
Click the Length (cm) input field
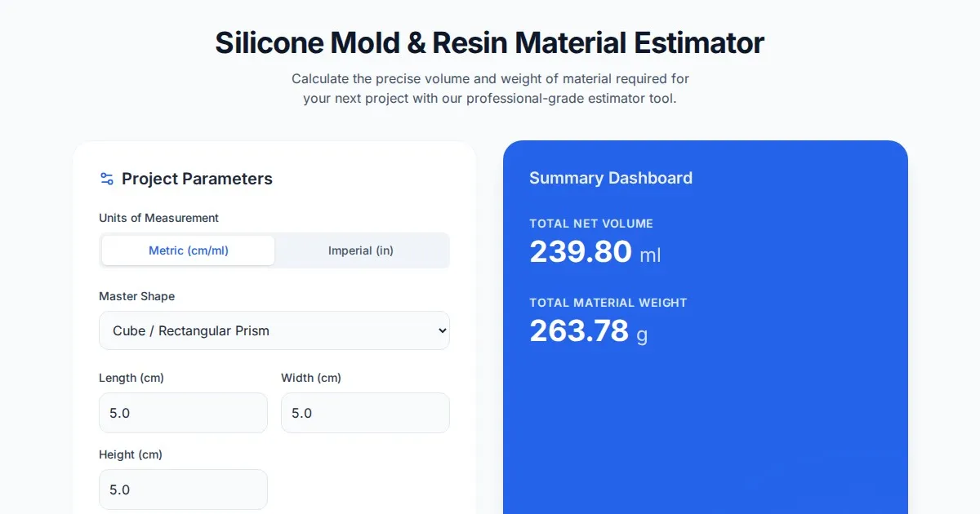click(x=183, y=413)
